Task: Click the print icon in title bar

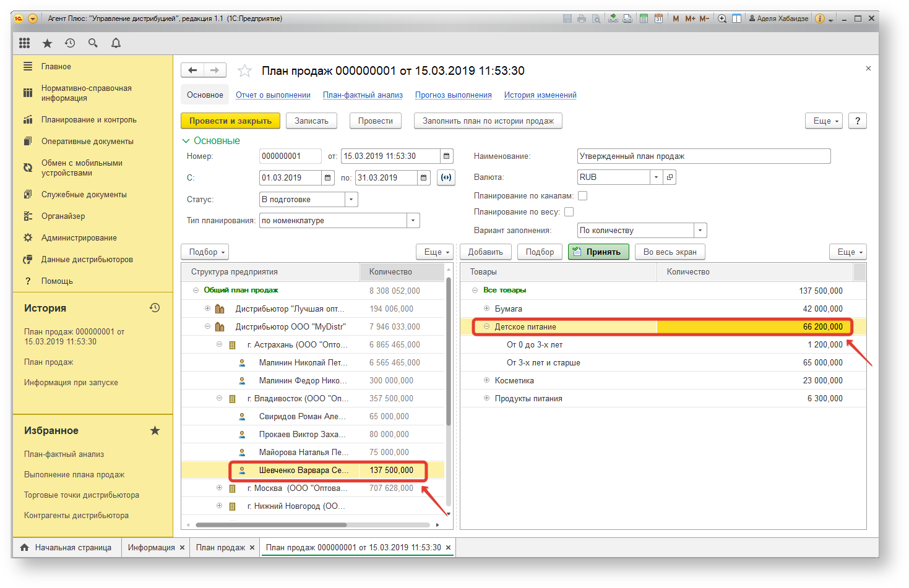Action: (582, 19)
